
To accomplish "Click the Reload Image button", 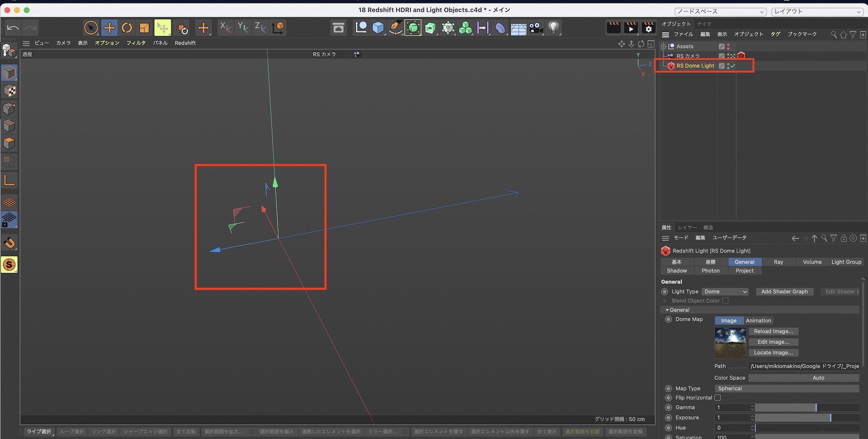I will [x=773, y=331].
